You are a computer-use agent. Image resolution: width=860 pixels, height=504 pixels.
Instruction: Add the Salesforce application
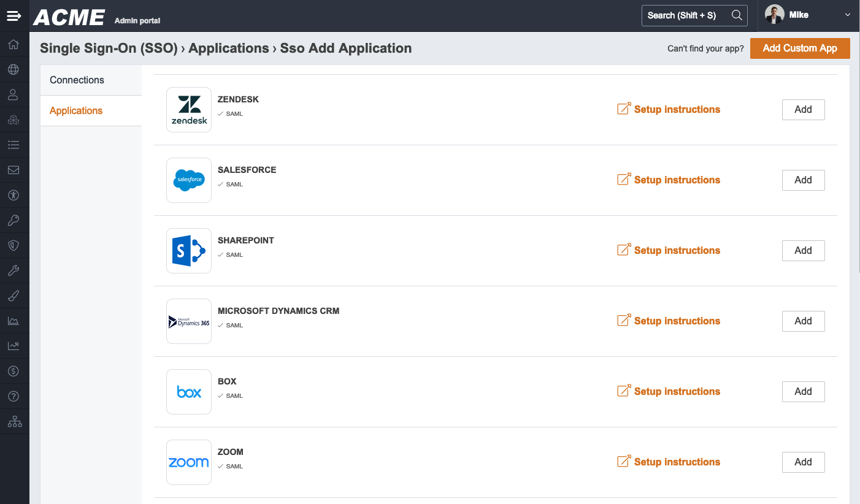(803, 180)
